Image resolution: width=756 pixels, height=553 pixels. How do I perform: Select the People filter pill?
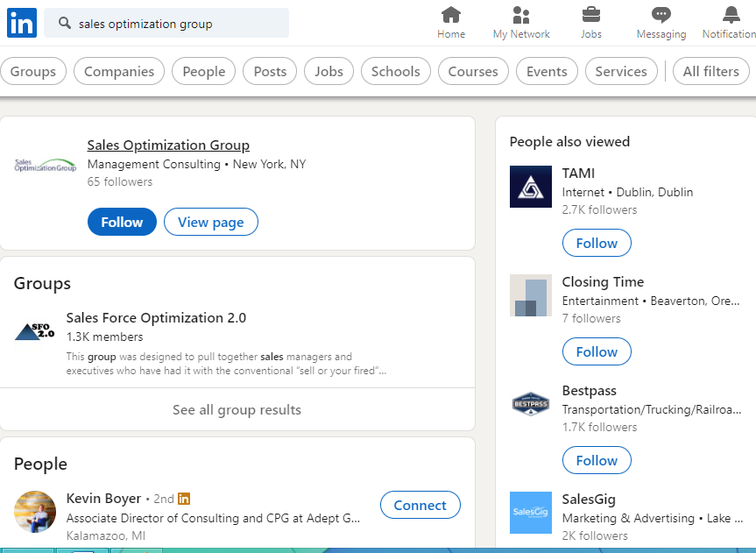tap(203, 71)
